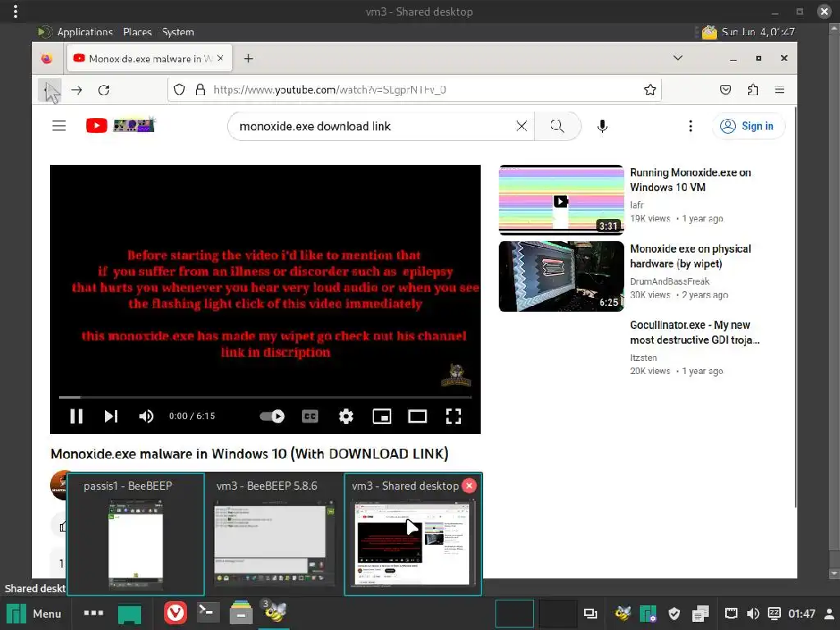Viewport: 840px width, 630px height.
Task: Launch Vivaldi browser from taskbar
Action: [x=176, y=613]
